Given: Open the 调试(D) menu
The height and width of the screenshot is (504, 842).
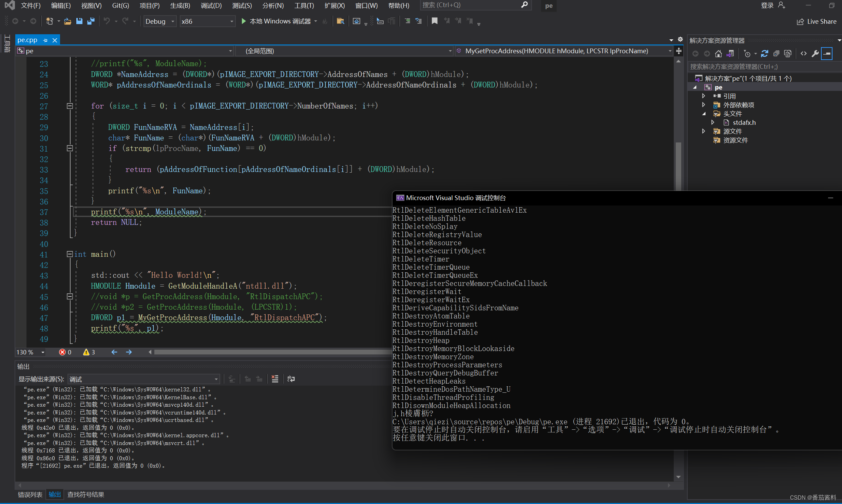Looking at the screenshot, I should pos(211,5).
